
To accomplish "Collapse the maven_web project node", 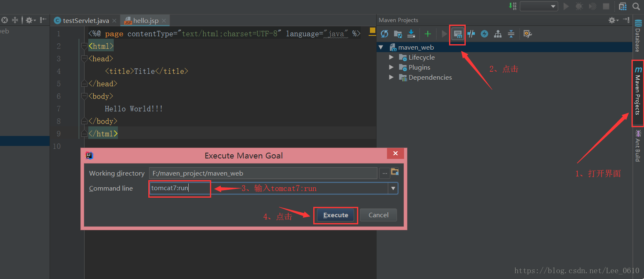I will (381, 47).
